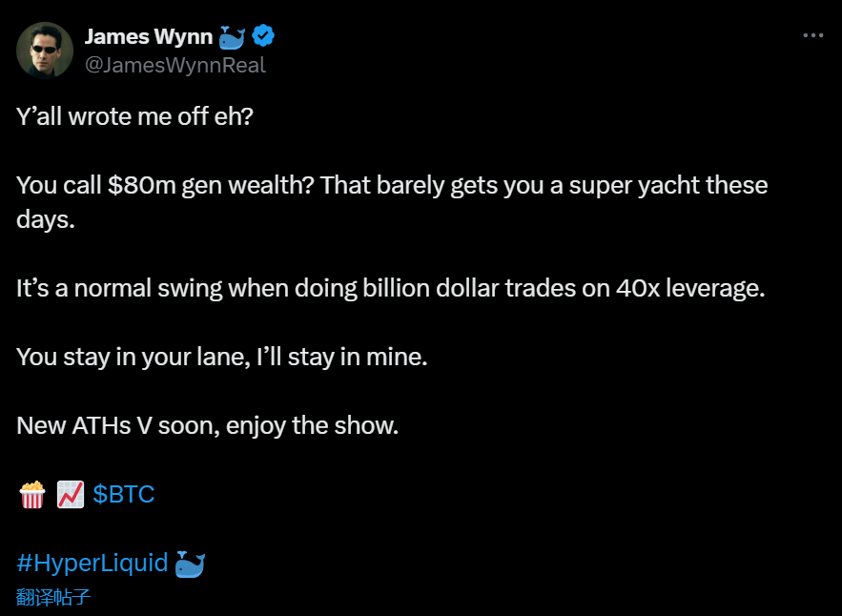Open the tweet options via the three-dot icon

pos(812,34)
